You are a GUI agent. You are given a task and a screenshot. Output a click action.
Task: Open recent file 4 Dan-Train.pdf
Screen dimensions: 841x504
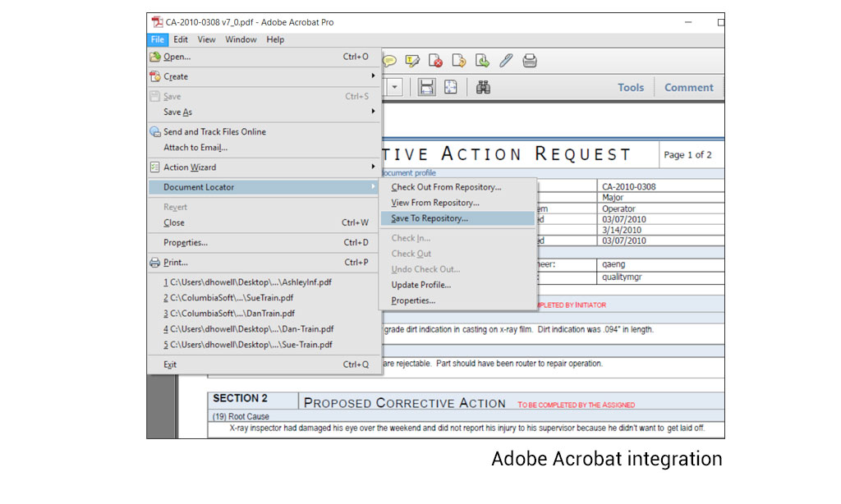coord(264,328)
